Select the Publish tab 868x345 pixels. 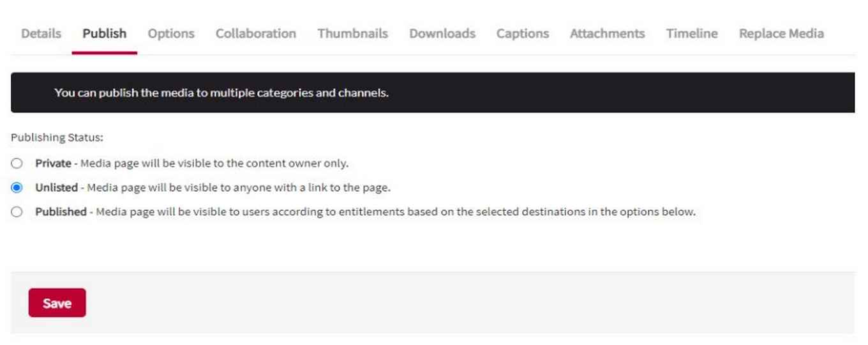(104, 34)
